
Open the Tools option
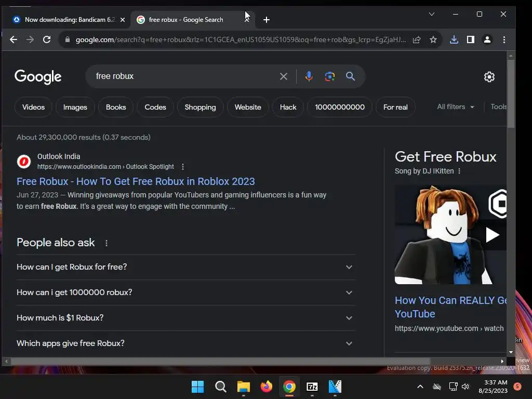tap(498, 107)
